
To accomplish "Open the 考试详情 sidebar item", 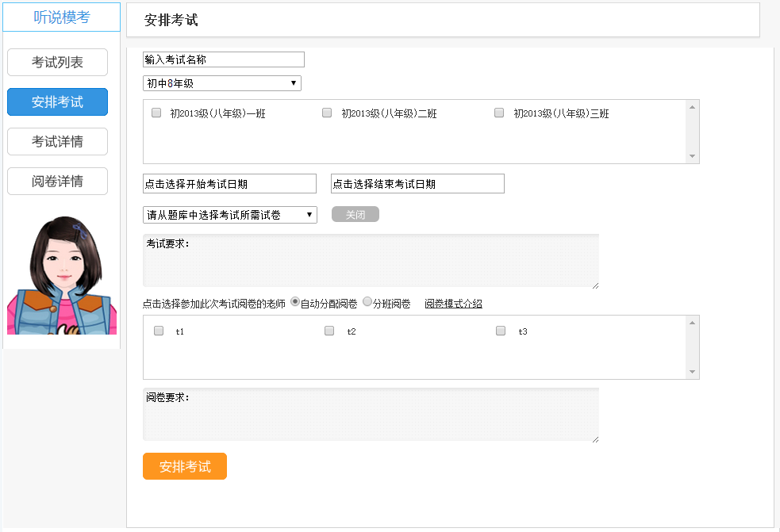I will point(57,142).
